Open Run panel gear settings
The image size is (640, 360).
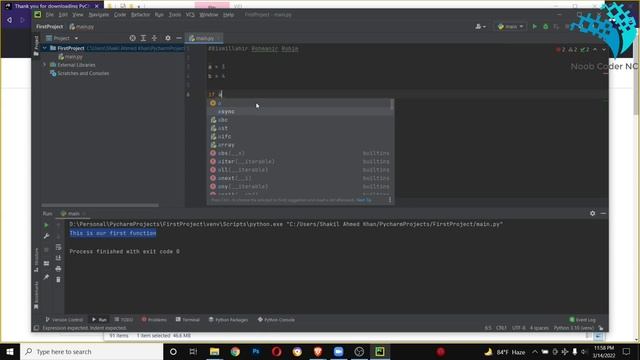tap(592, 213)
